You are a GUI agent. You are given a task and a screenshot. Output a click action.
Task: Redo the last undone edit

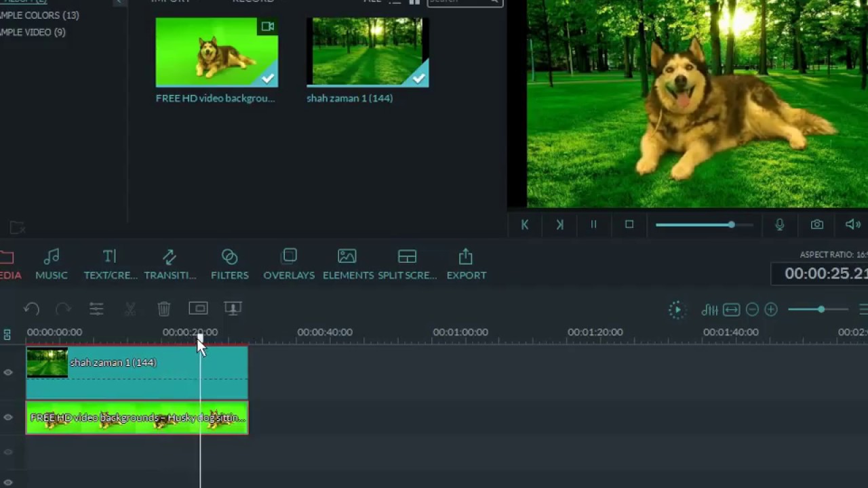point(63,309)
